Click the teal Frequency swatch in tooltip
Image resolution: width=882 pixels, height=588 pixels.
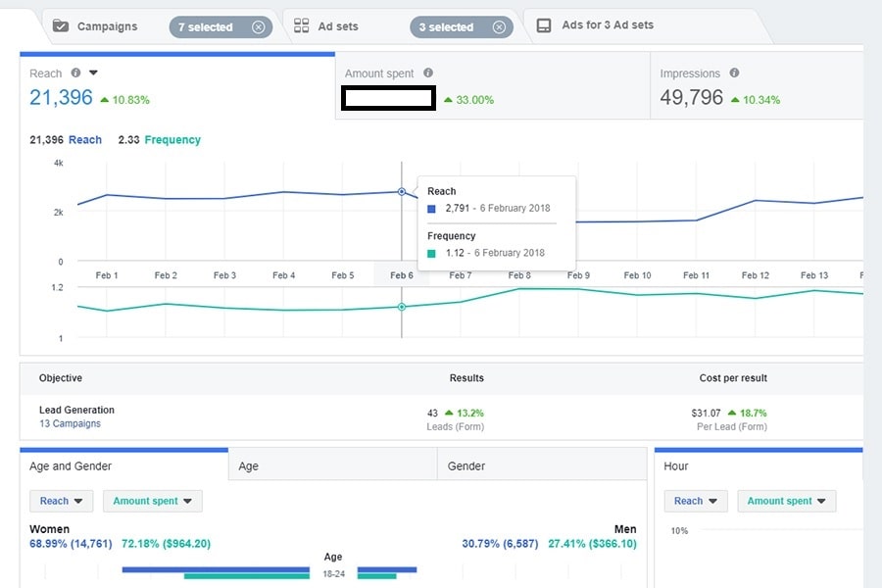431,254
